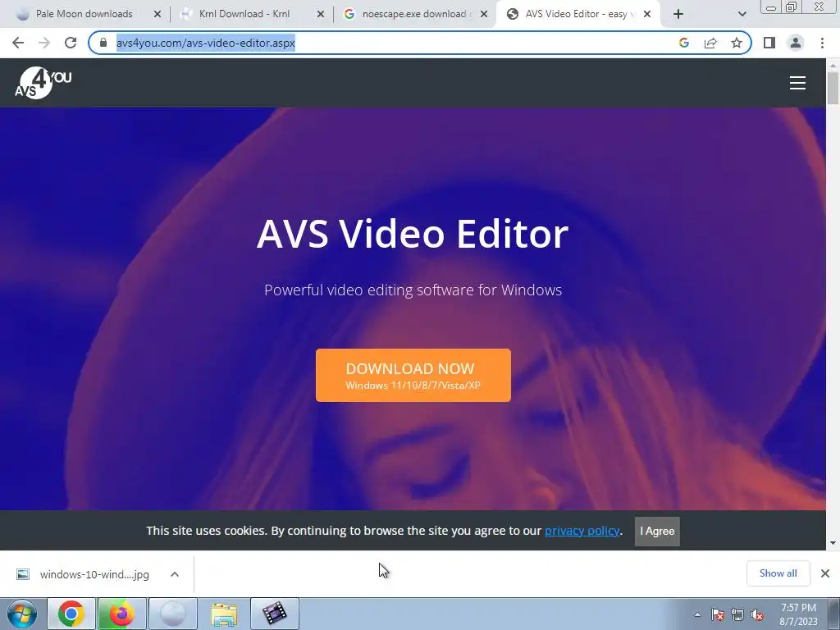Switch to Krnl Download tab
The image size is (840, 630).
244,14
